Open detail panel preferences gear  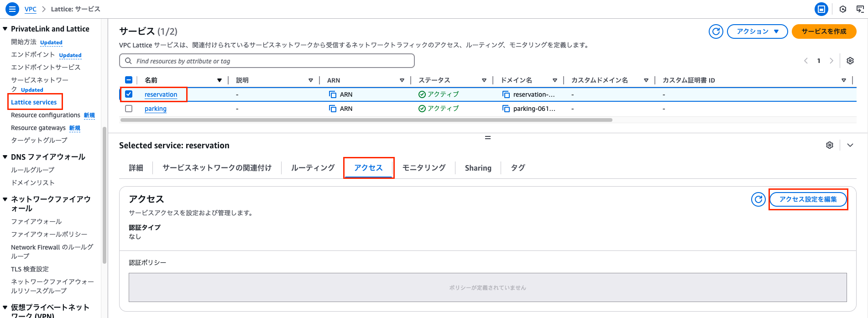[830, 145]
